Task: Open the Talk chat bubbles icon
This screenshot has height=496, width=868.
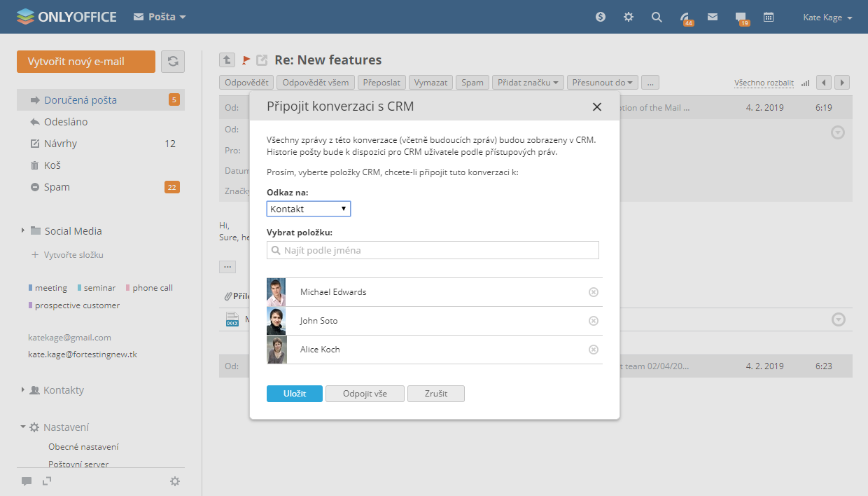Action: 741,18
